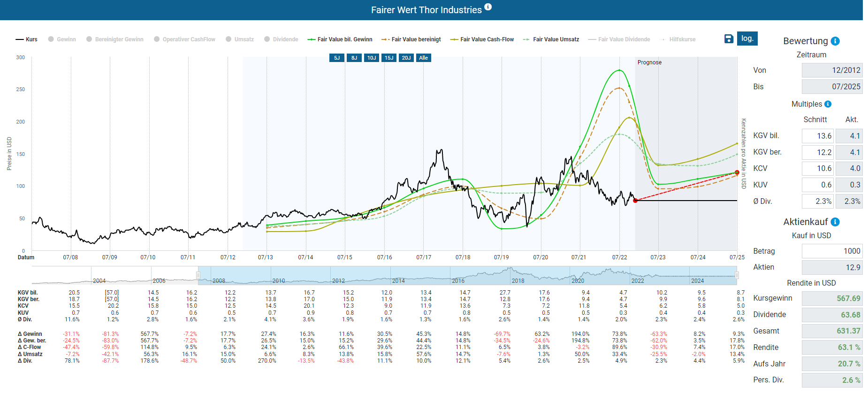868x396 pixels.
Task: Click the red forecast endpoint marker
Action: [737, 172]
